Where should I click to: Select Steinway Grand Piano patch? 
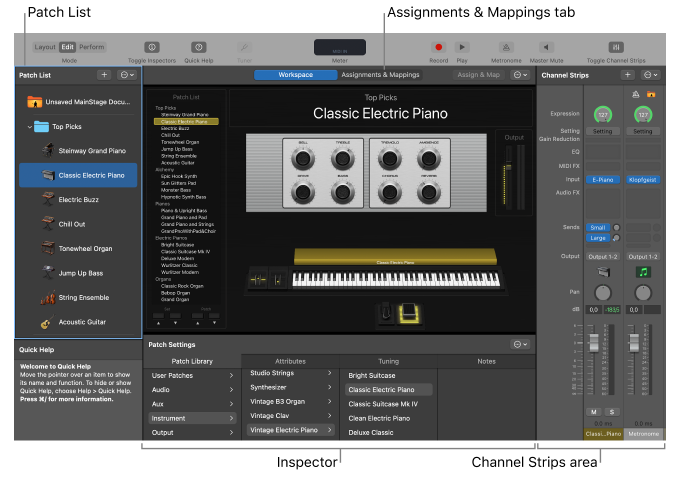click(x=78, y=151)
